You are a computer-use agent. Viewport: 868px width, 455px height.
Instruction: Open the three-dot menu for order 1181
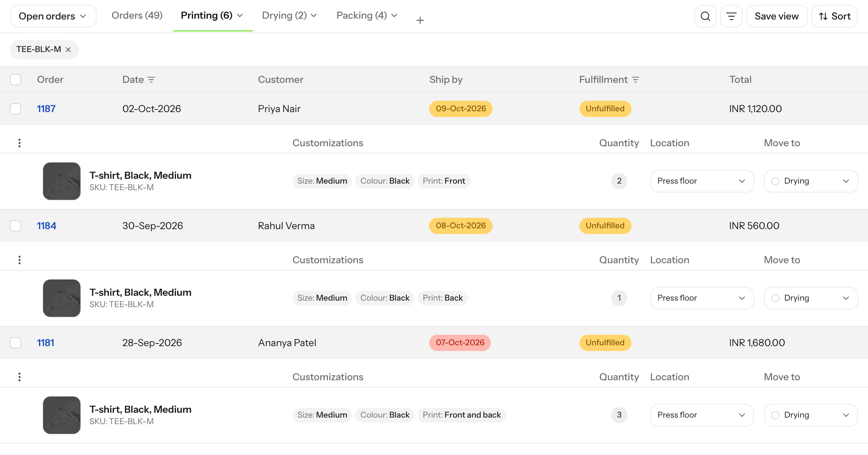coord(20,377)
